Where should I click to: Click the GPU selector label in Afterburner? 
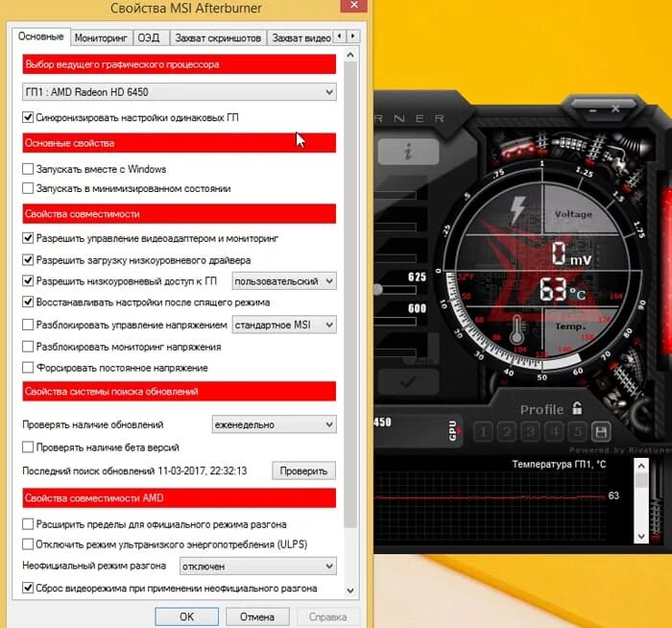[454, 430]
